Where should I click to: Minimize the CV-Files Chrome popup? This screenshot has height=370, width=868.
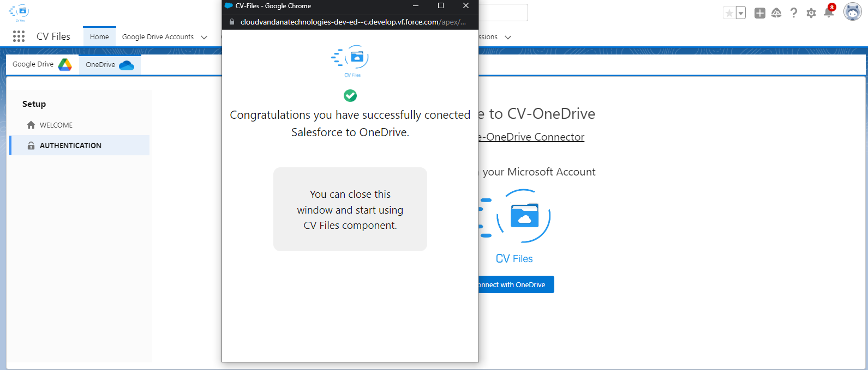coord(416,6)
